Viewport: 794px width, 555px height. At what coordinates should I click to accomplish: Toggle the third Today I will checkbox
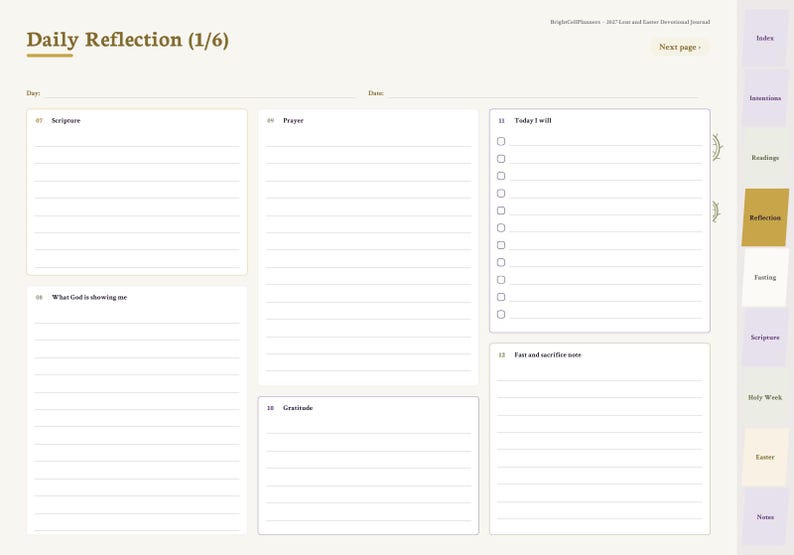[501, 176]
